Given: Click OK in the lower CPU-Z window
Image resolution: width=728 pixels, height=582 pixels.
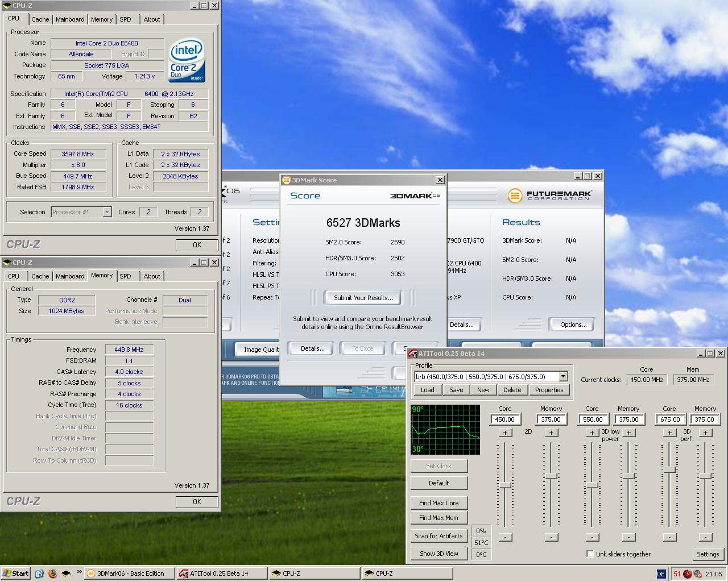Looking at the screenshot, I should coord(197,502).
